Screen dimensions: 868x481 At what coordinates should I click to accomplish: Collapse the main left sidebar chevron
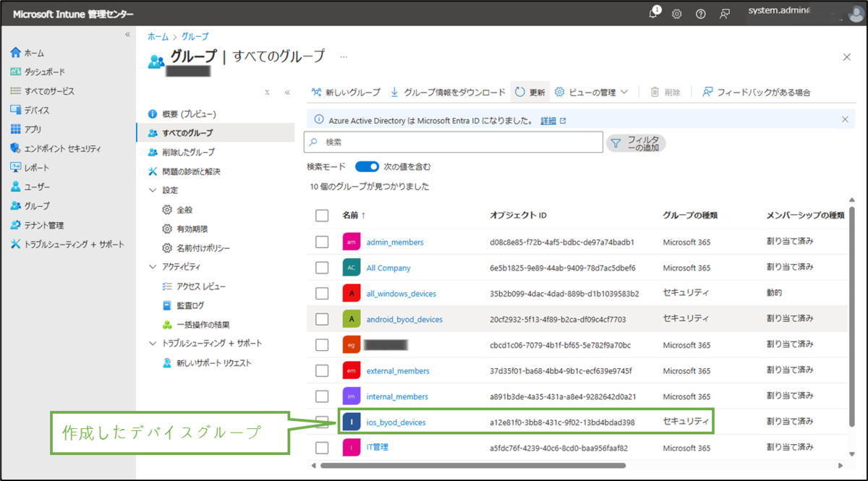point(128,34)
